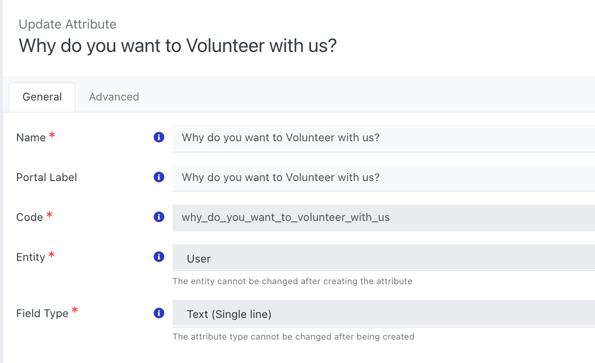Image resolution: width=595 pixels, height=363 pixels.
Task: Open the Field Type dropdown showing Text (Single line)
Action: 384,313
